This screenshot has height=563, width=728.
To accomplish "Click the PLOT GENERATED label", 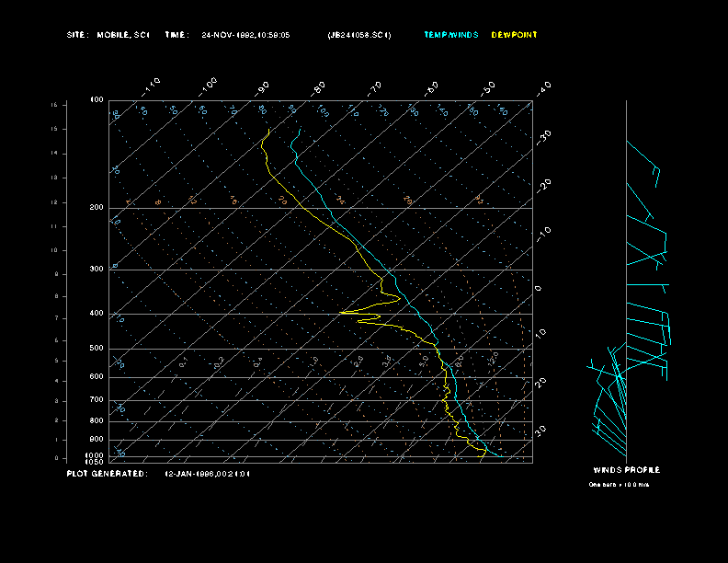I will click(107, 474).
